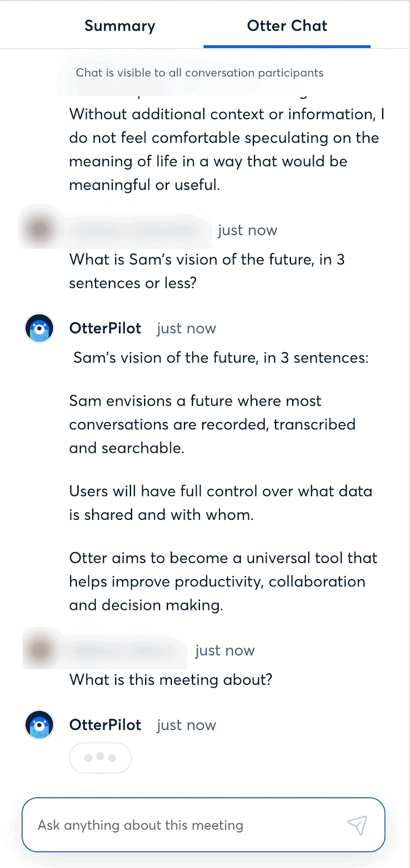Click the blurred avatar above Sam's vision question
410x868 pixels.
(x=39, y=230)
